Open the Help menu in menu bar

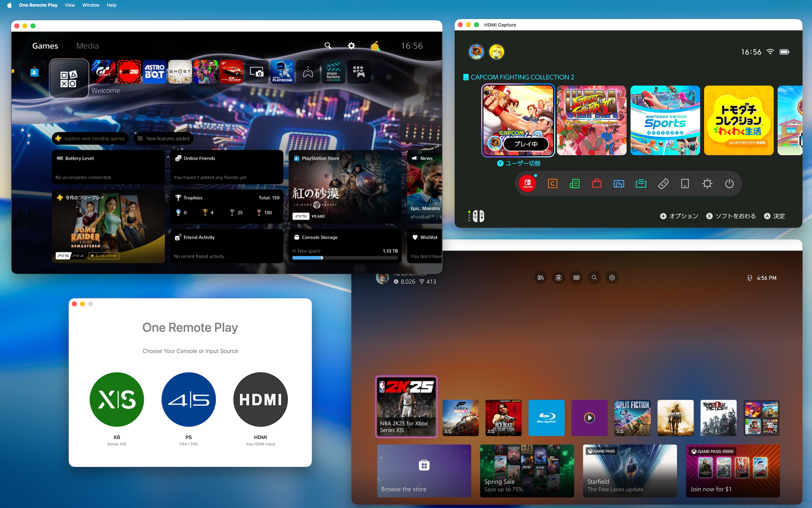click(x=111, y=5)
